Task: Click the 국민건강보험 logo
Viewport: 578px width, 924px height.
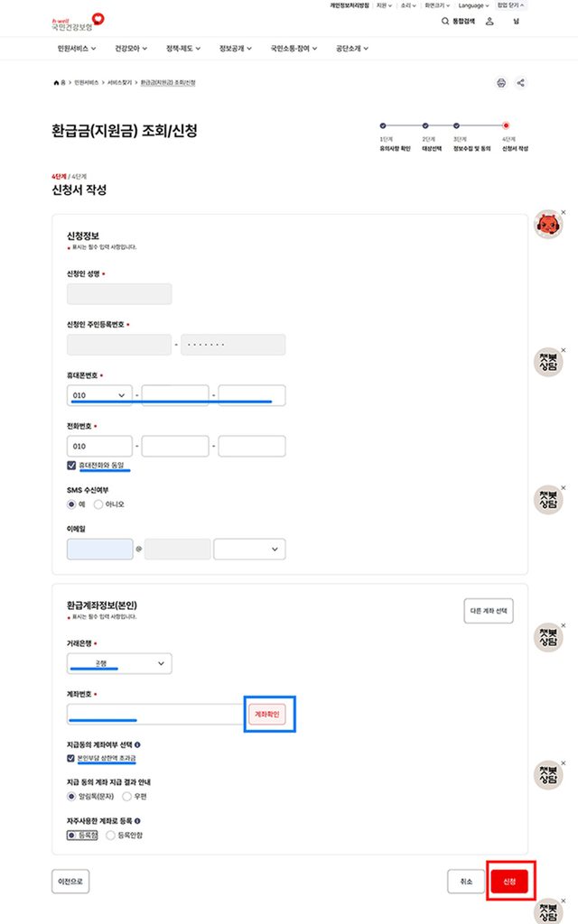Action: [78, 23]
